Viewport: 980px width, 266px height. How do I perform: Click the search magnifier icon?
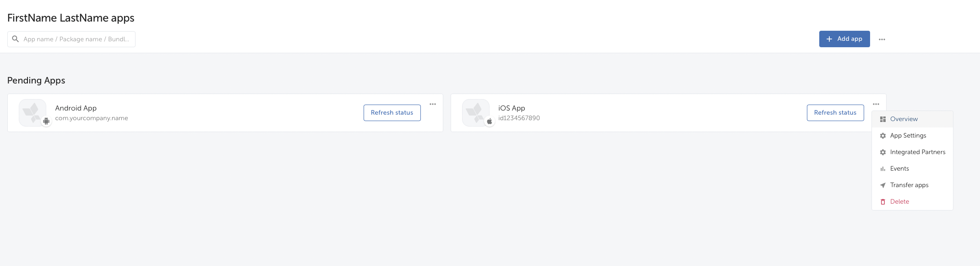(15, 39)
